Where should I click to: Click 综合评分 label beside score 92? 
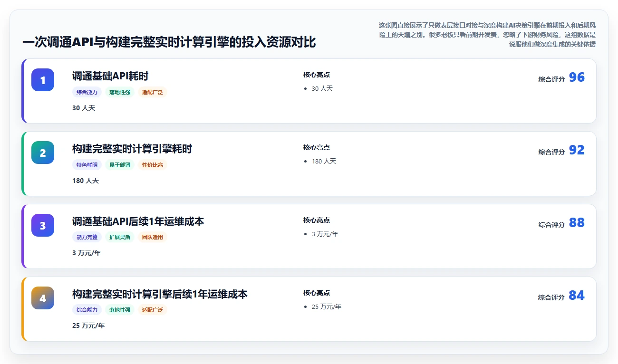point(551,152)
